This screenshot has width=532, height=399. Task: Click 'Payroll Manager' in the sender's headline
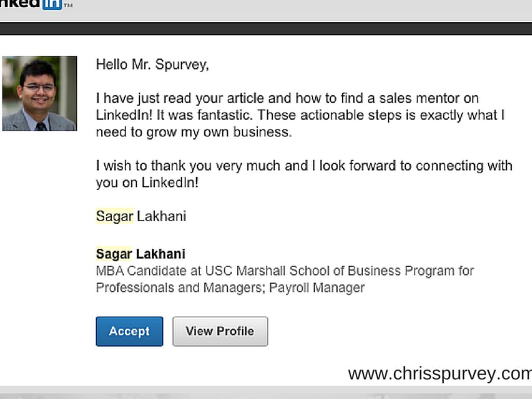(x=317, y=288)
